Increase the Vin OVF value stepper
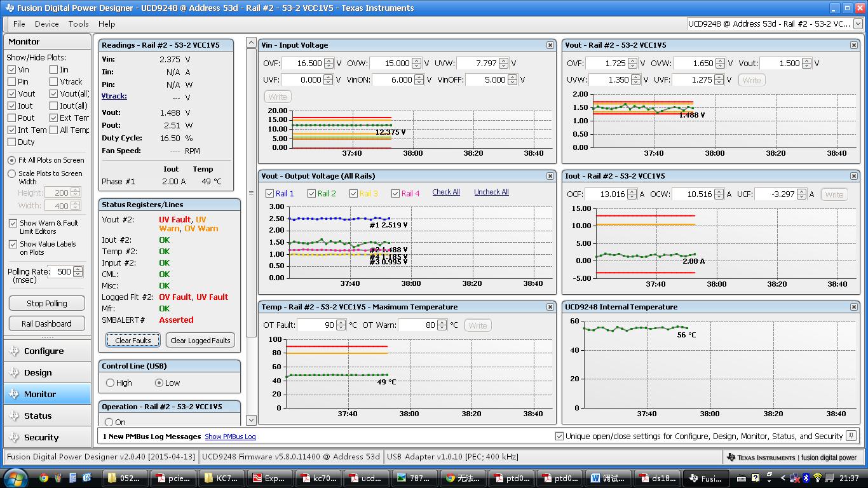The image size is (868, 488). coord(329,60)
